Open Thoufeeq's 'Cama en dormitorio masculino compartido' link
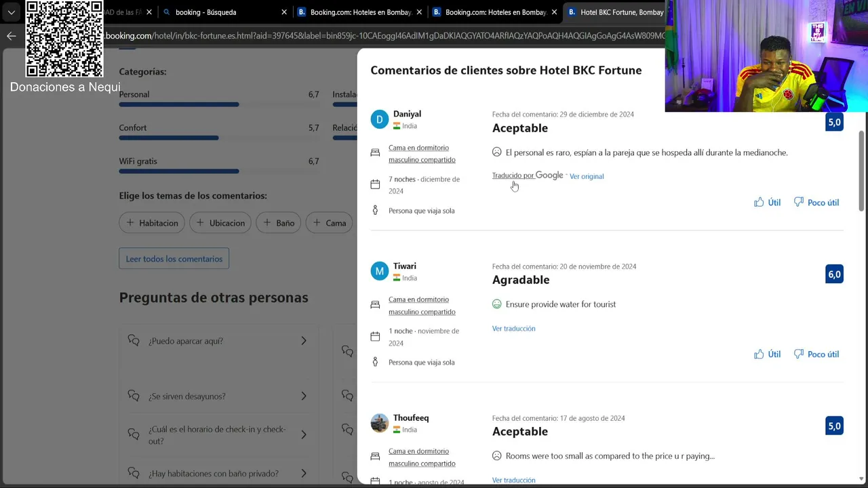Screen dimensions: 868x488 [422, 457]
